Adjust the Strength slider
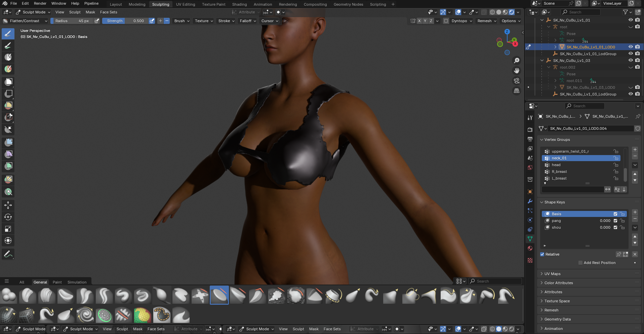 tap(125, 21)
